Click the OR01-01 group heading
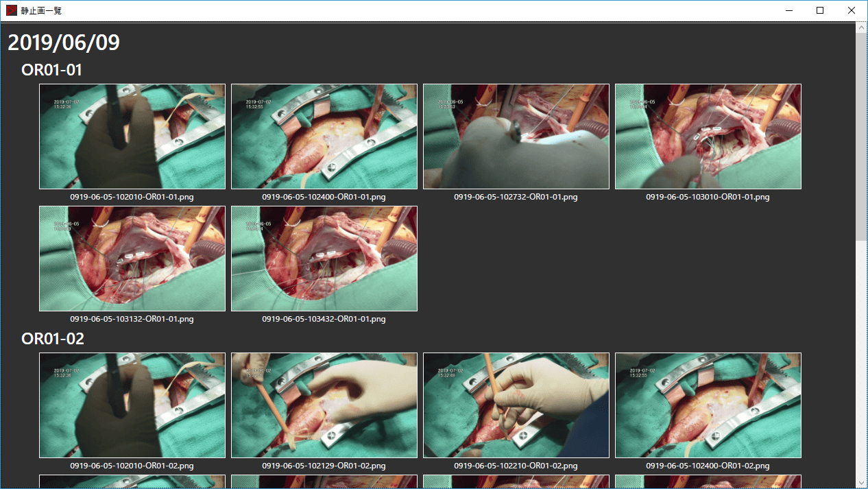The image size is (868, 489). pyautogui.click(x=52, y=70)
